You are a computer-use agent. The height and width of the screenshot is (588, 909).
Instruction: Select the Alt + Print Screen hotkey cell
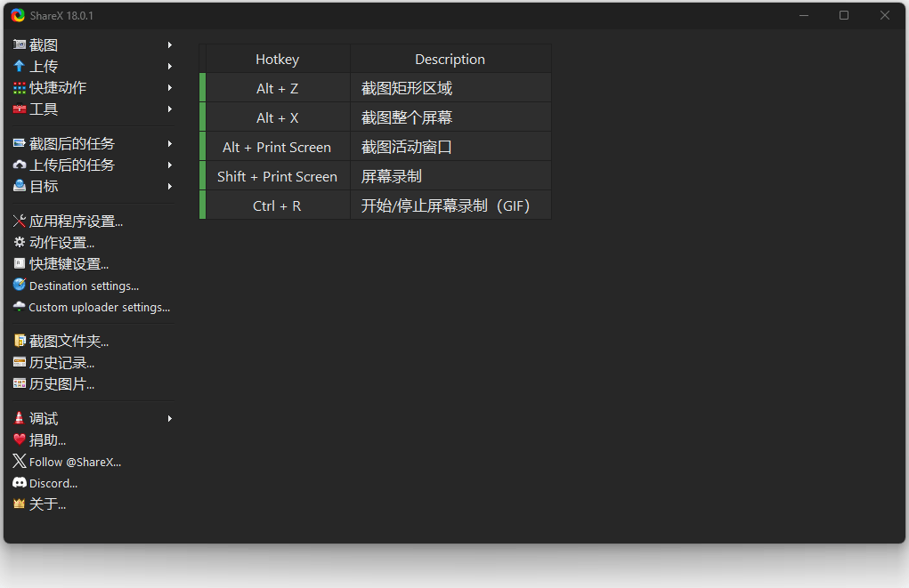[x=278, y=147]
